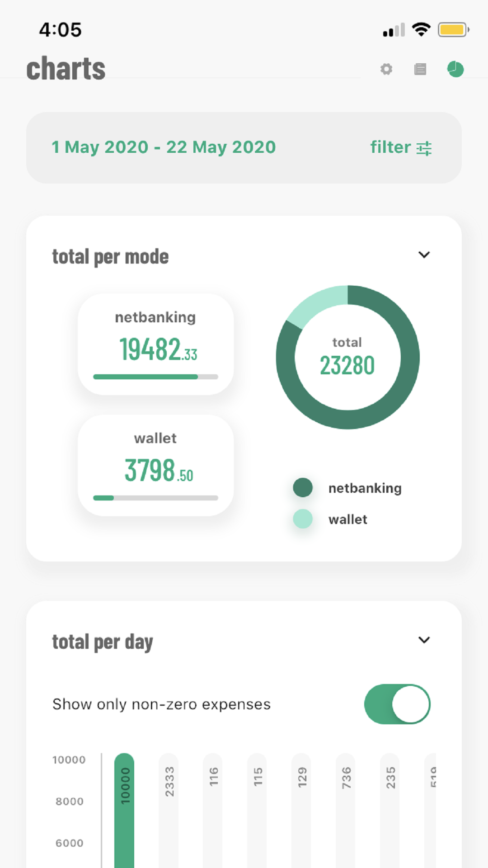Tap the filter sliders icon

424,148
